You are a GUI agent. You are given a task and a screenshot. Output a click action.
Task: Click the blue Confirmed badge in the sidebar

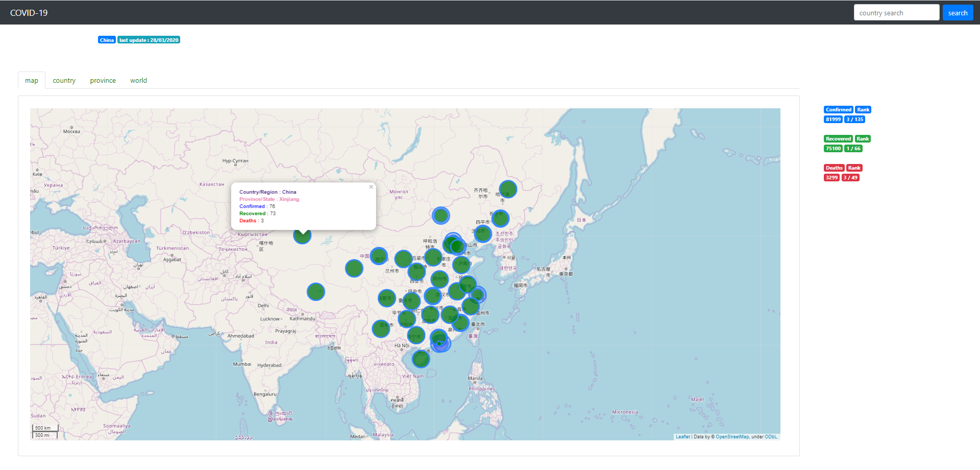click(x=839, y=110)
